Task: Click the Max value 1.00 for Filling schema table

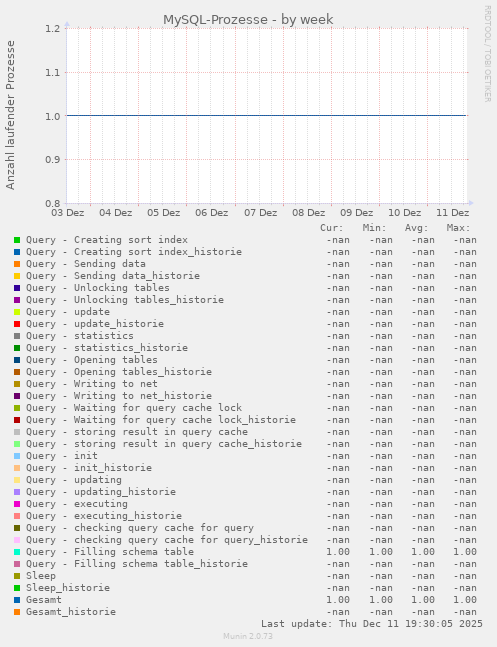Action: point(465,552)
